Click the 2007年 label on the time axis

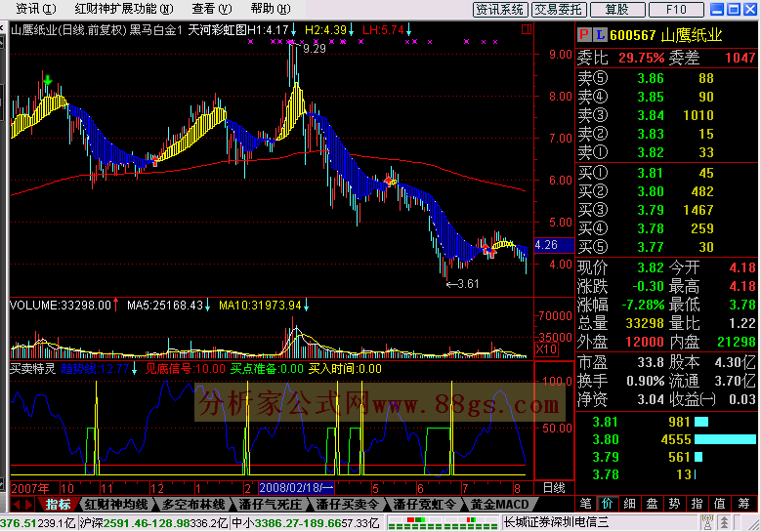tap(30, 488)
